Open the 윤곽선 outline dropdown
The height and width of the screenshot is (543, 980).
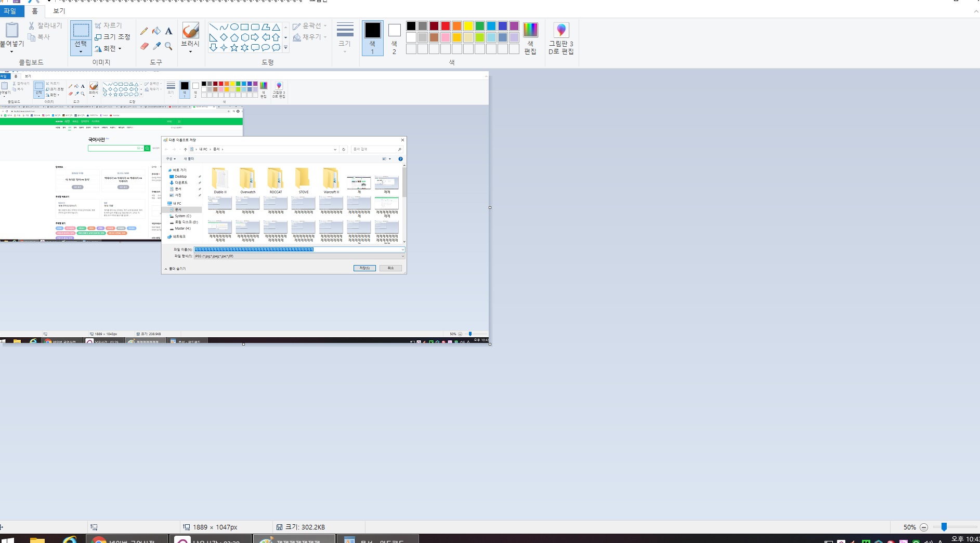point(310,25)
